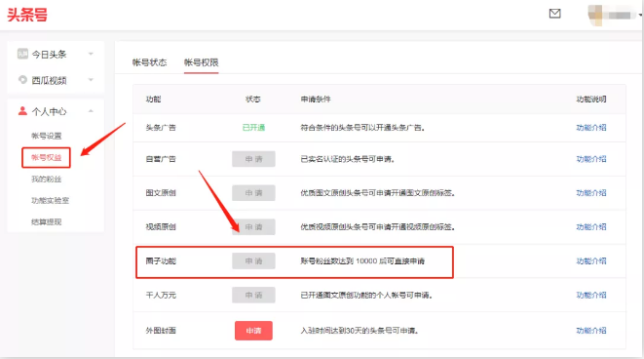Select 个人中心 in the sidebar
Screen dimensions: 644x359
(50, 111)
